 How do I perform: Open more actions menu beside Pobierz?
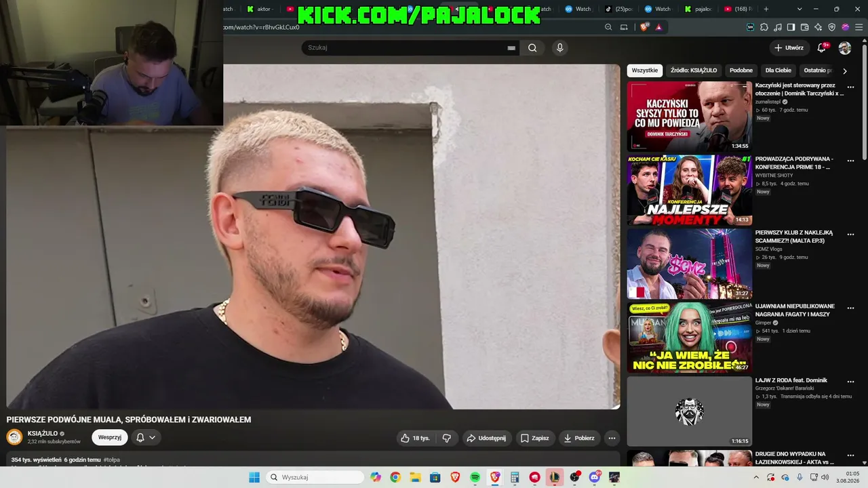[x=612, y=438]
